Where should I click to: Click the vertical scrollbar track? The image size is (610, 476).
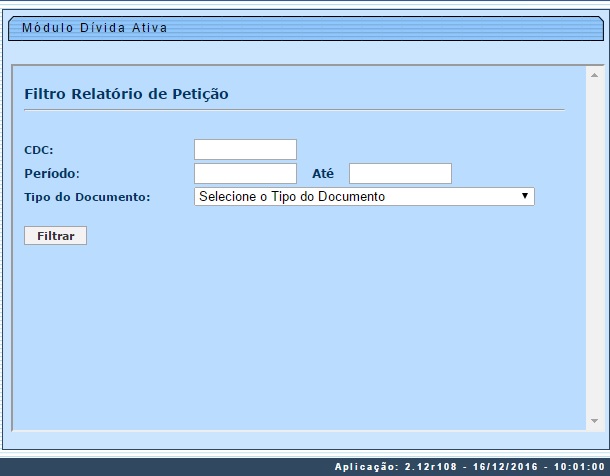point(592,250)
